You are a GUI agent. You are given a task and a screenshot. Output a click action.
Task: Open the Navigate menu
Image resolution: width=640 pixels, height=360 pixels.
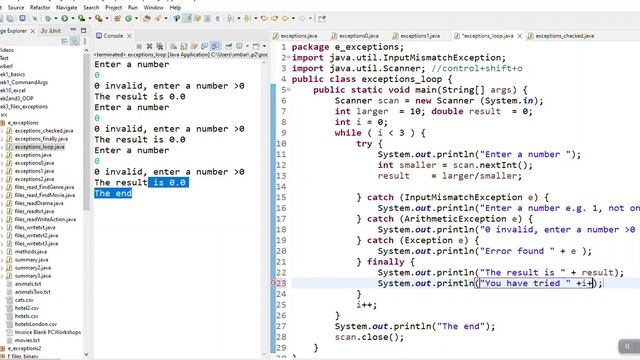click(x=67, y=7)
